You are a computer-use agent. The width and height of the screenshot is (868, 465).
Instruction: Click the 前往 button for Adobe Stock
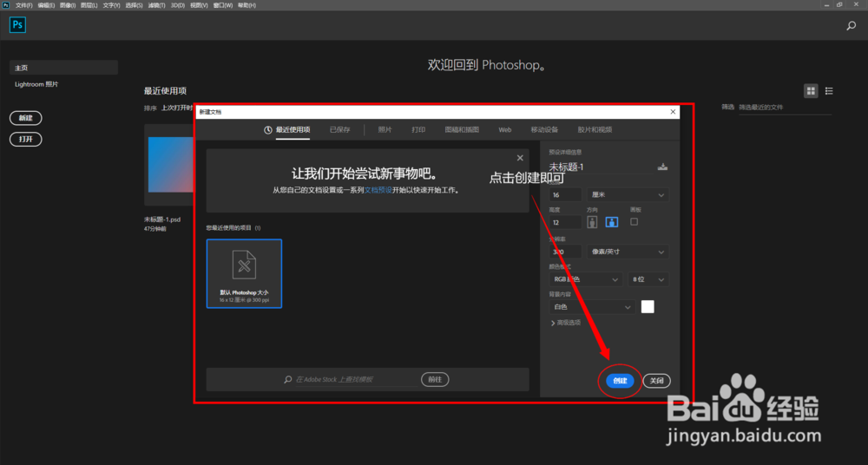click(435, 380)
